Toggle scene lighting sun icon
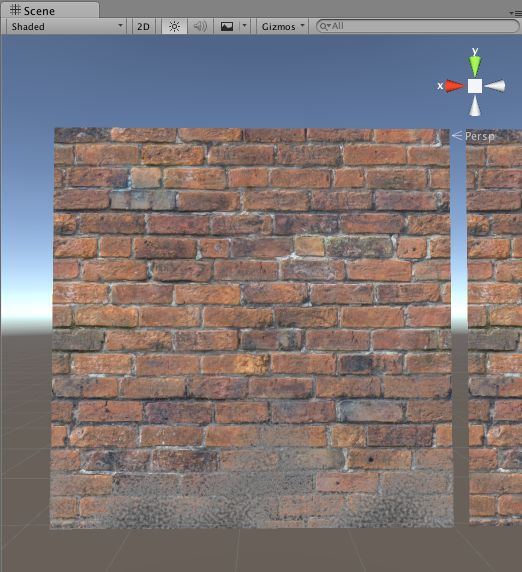Image resolution: width=522 pixels, height=572 pixels. tap(174, 27)
